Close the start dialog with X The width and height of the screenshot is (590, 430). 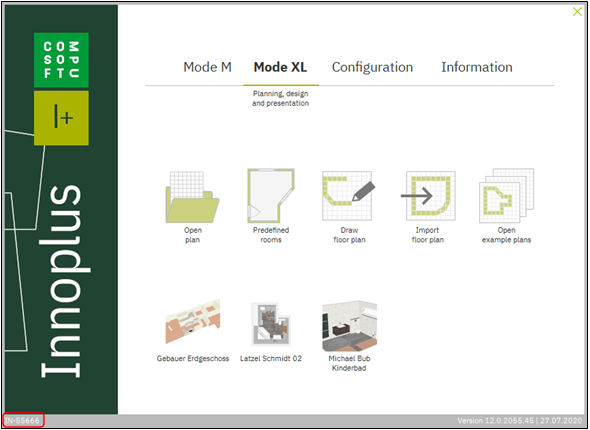pyautogui.click(x=577, y=12)
